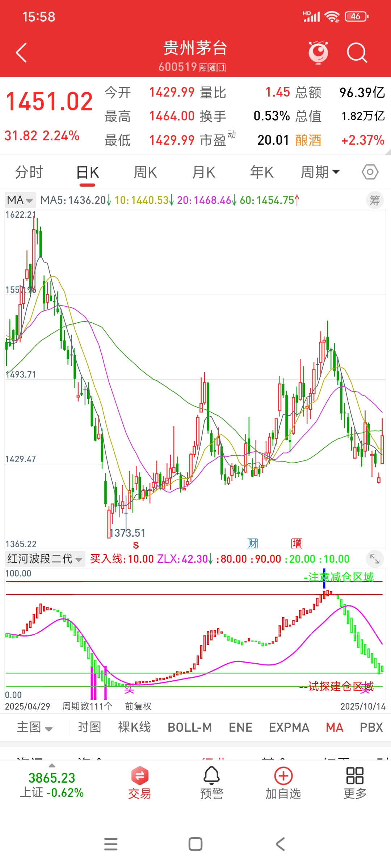
Task: Tap the 通 badge next to stock code
Action: [212, 68]
